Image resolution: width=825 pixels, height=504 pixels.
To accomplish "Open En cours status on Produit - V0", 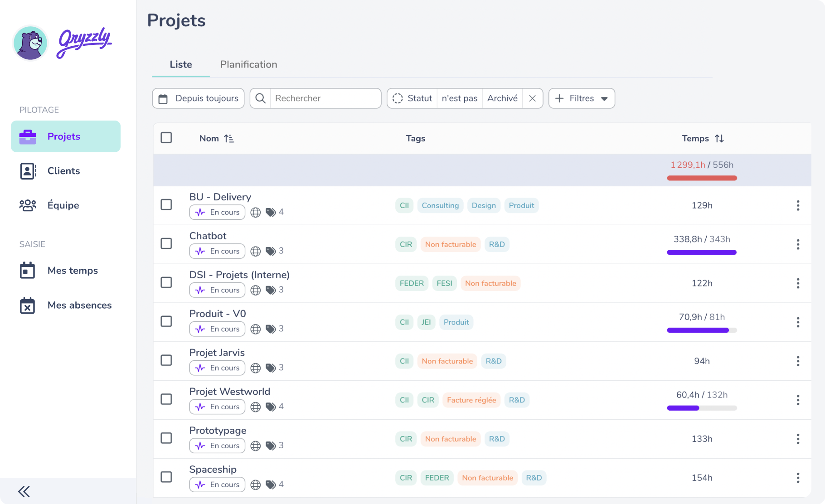I will coord(217,329).
